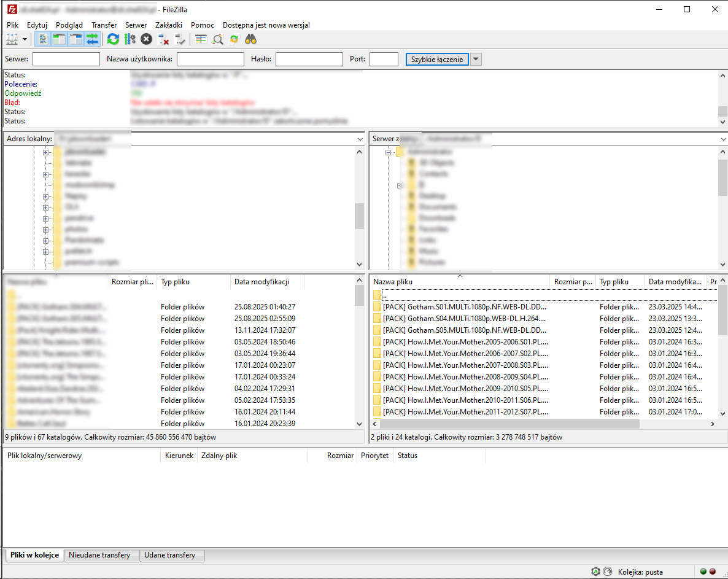This screenshot has width=728, height=579.
Task: Click the cancel current operation icon
Action: tap(146, 39)
